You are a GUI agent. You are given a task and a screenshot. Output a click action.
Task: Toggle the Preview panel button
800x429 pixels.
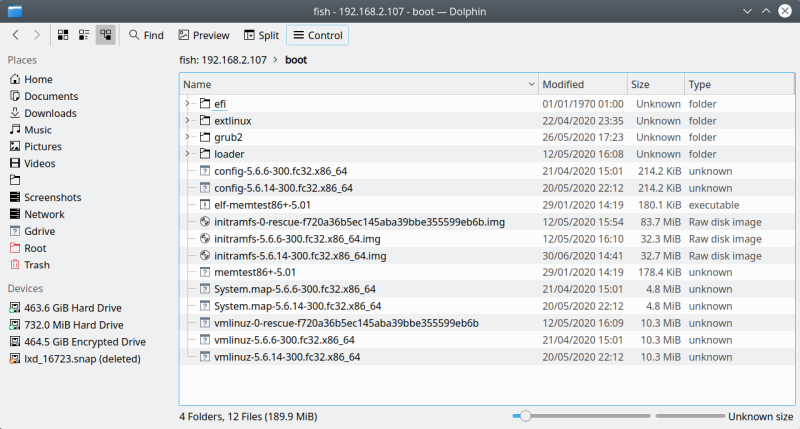202,35
